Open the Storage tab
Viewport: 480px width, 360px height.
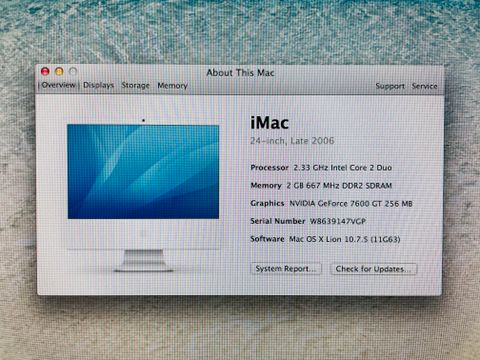[135, 85]
